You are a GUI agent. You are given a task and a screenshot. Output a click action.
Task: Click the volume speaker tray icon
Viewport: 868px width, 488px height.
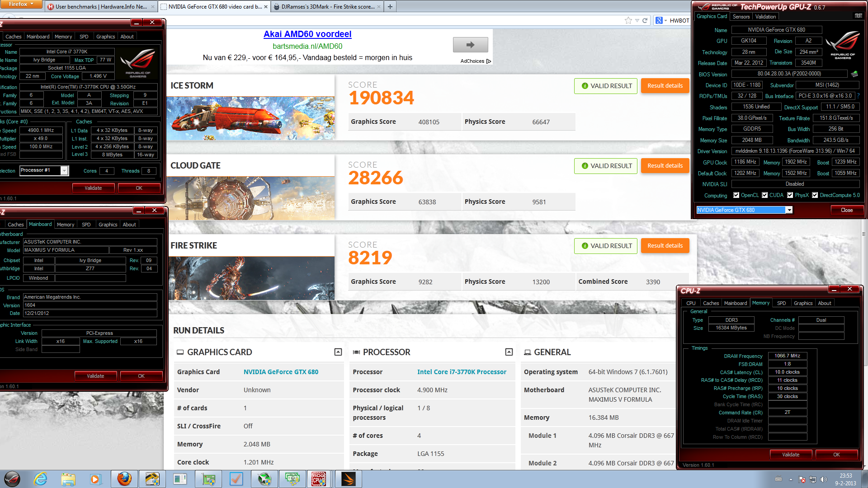point(823,479)
